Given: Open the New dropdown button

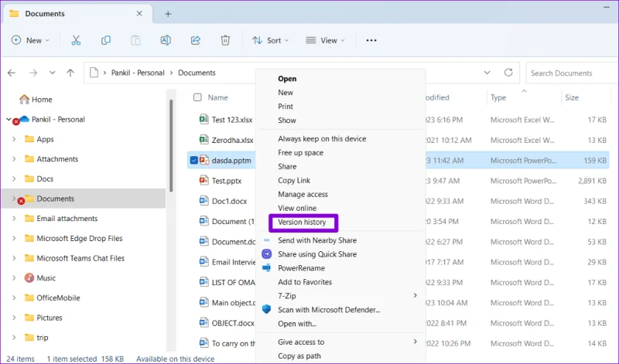Looking at the screenshot, I should pyautogui.click(x=30, y=40).
